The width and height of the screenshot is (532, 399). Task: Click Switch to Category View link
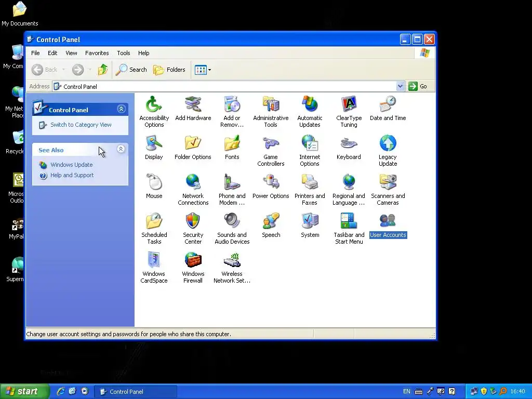point(81,125)
